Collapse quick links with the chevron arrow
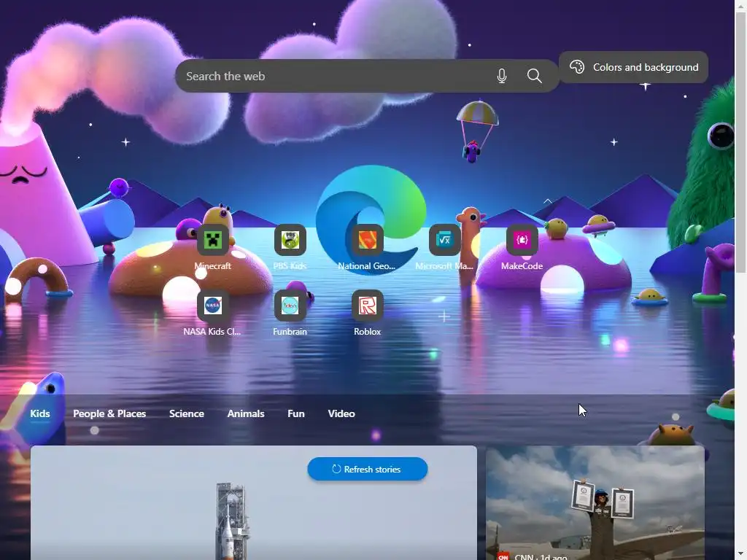 coord(547,201)
